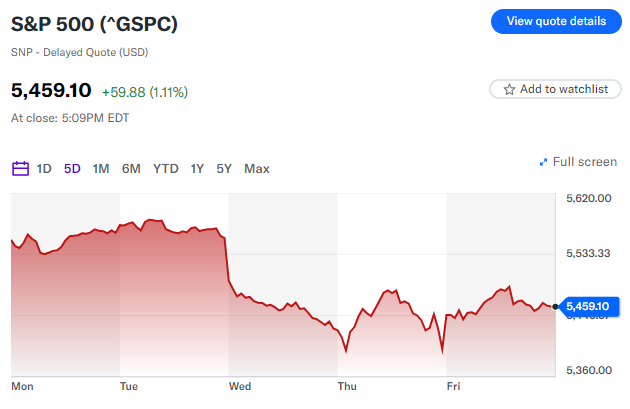
Task: Select the 1Y time range
Action: tap(198, 168)
